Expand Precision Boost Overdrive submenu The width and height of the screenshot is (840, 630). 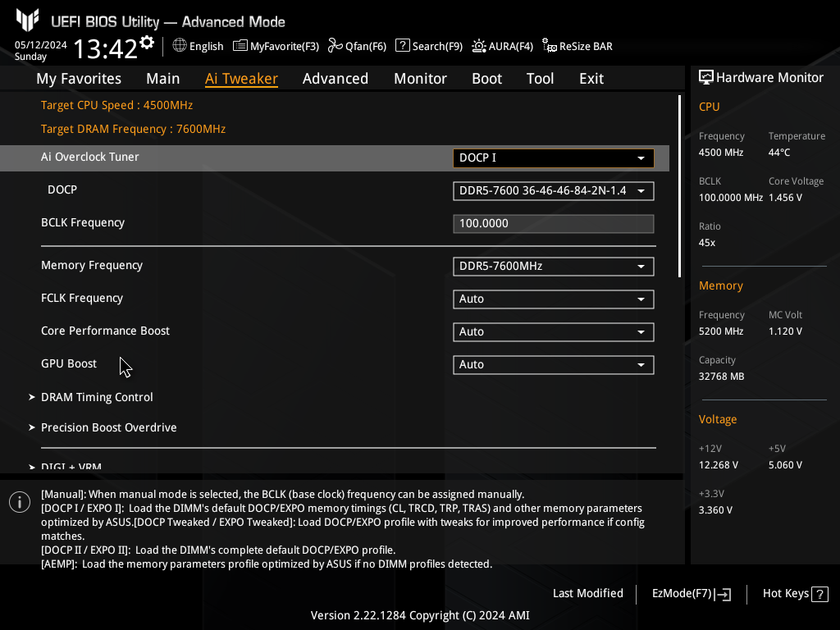(103, 427)
